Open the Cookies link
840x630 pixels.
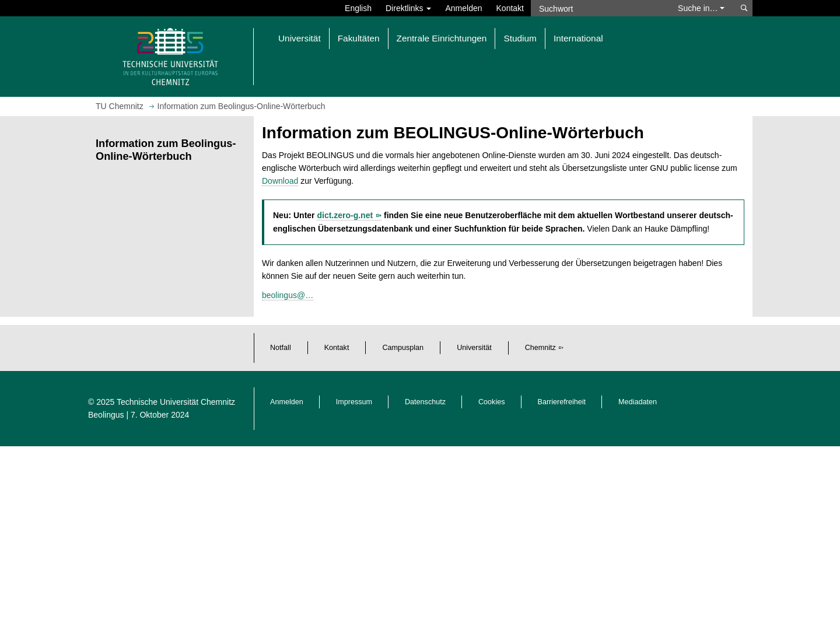pos(492,402)
